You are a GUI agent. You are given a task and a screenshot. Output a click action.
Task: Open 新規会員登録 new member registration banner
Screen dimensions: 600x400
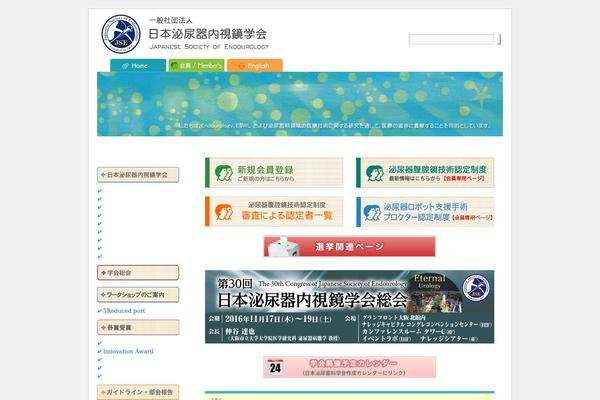coord(274,173)
